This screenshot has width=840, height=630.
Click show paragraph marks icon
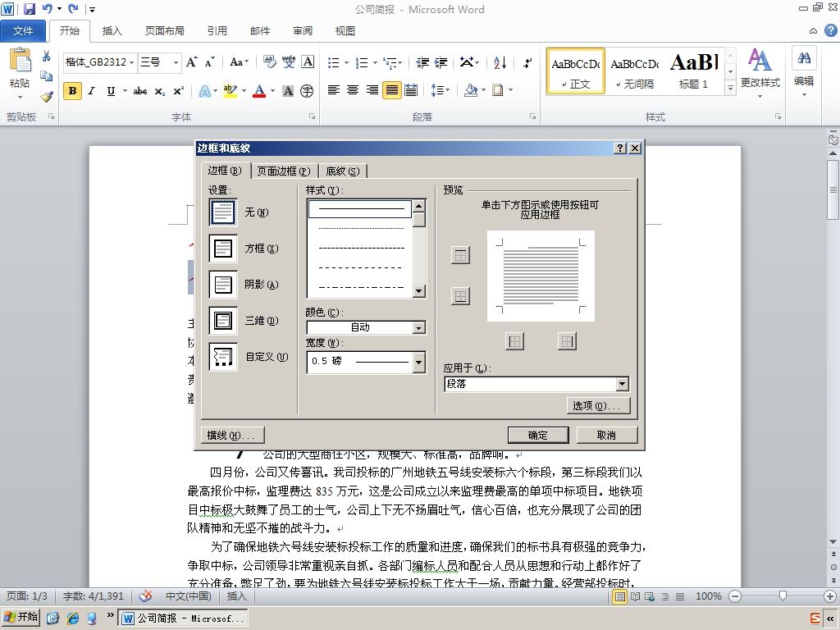click(x=527, y=62)
